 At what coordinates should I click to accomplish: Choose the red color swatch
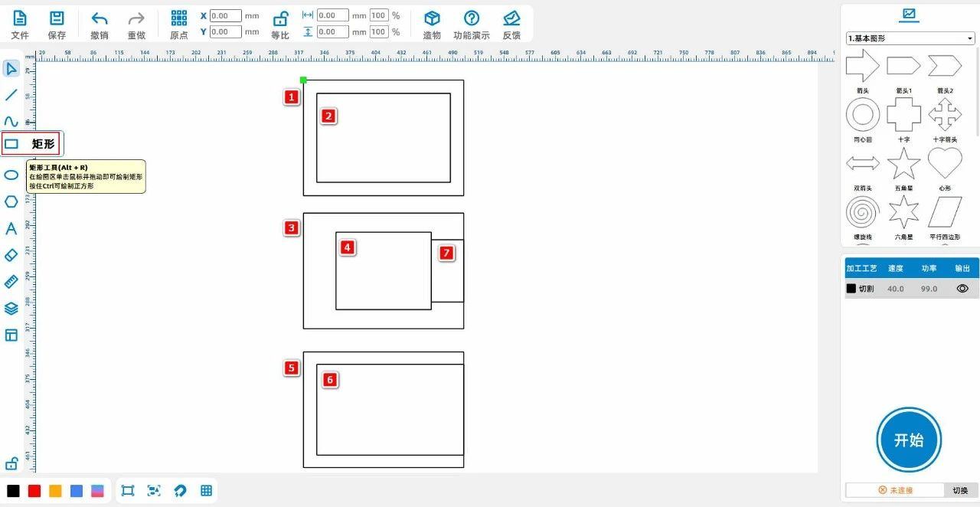pos(34,491)
